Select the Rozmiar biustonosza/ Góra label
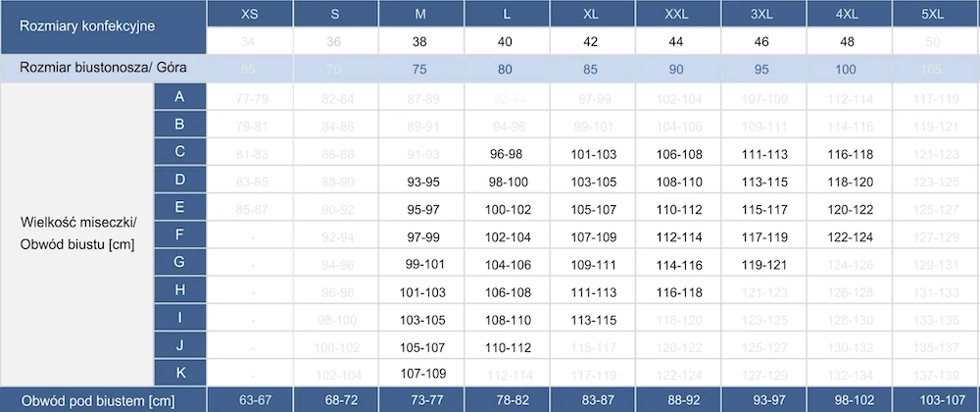 pyautogui.click(x=103, y=69)
